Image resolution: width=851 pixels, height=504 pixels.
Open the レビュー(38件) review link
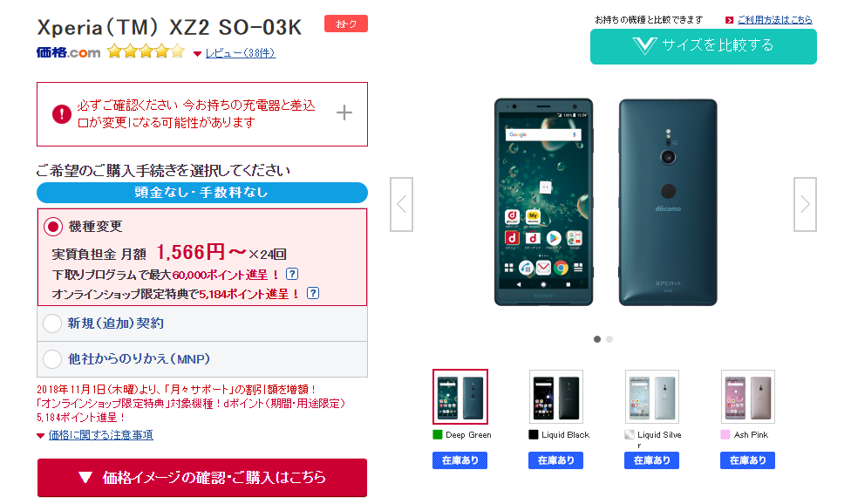(241, 53)
